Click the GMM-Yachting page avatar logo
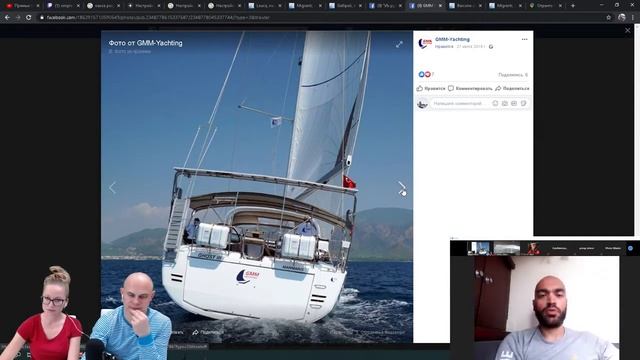Image resolution: width=640 pixels, height=360 pixels. coord(425,43)
